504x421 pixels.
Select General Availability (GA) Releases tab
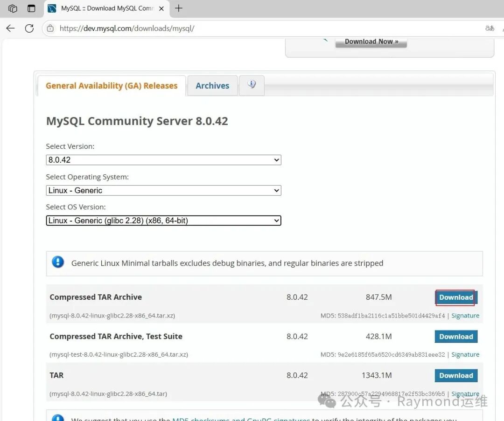tap(112, 86)
